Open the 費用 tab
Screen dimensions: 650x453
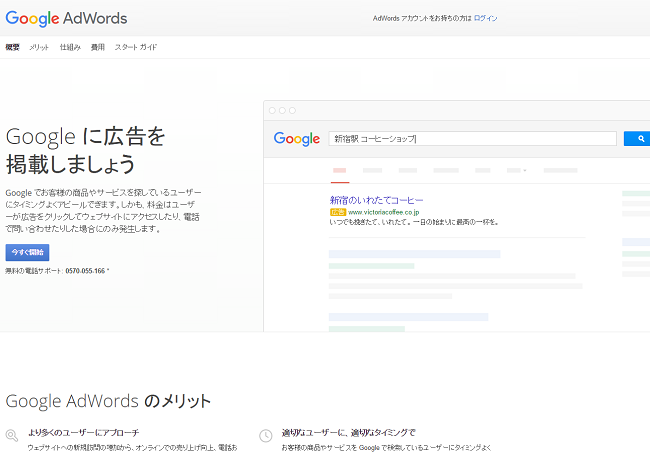tap(98, 47)
